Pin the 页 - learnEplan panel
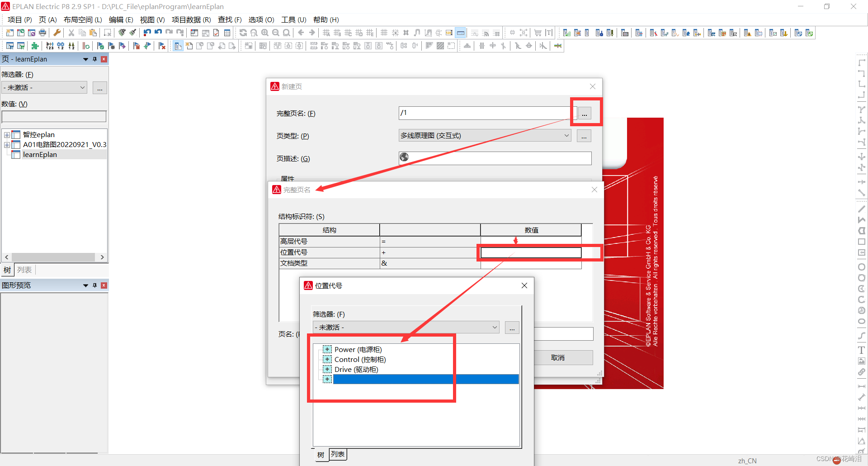This screenshot has height=466, width=868. coord(95,59)
